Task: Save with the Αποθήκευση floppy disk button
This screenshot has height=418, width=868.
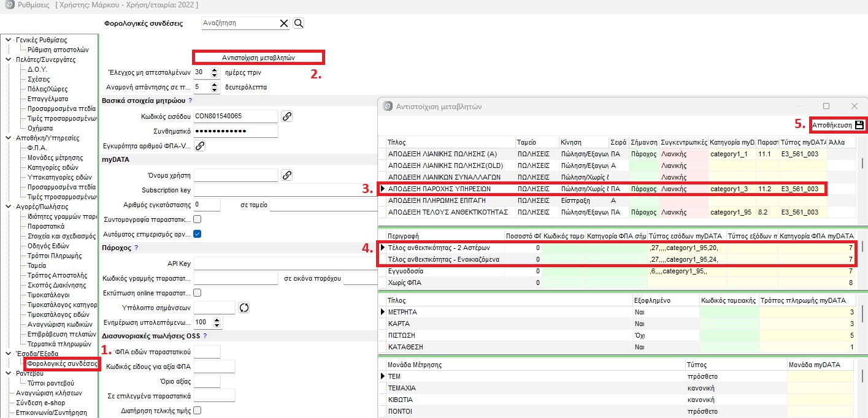Action: coord(837,124)
